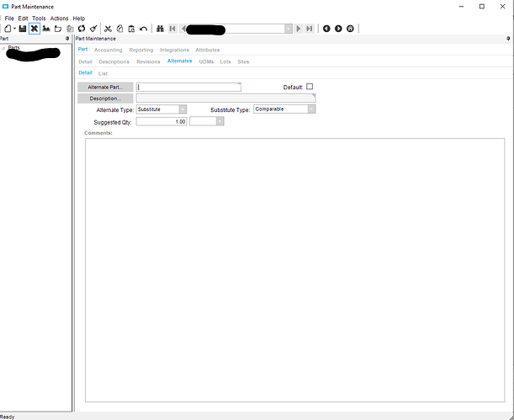Open search with the binoculars icon

(160, 29)
